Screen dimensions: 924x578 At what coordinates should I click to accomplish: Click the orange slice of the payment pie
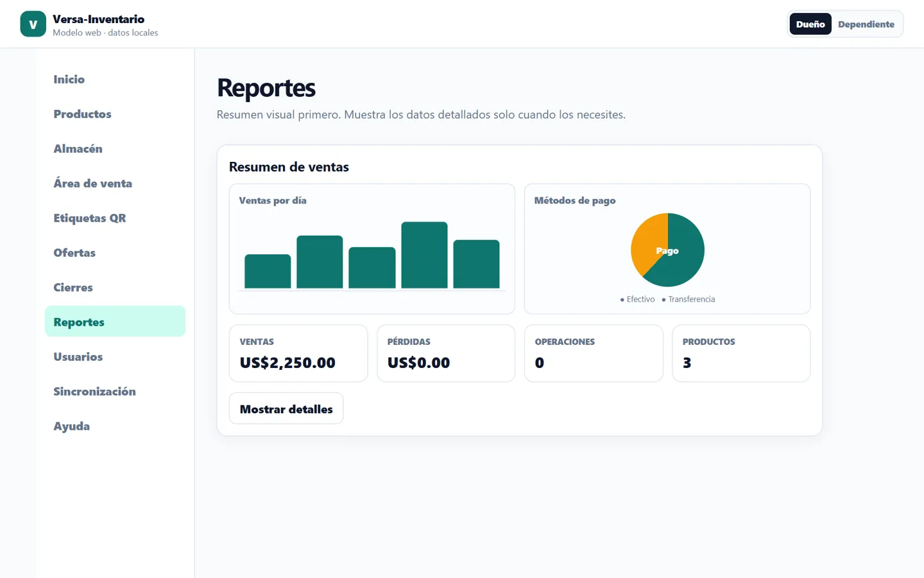647,243
